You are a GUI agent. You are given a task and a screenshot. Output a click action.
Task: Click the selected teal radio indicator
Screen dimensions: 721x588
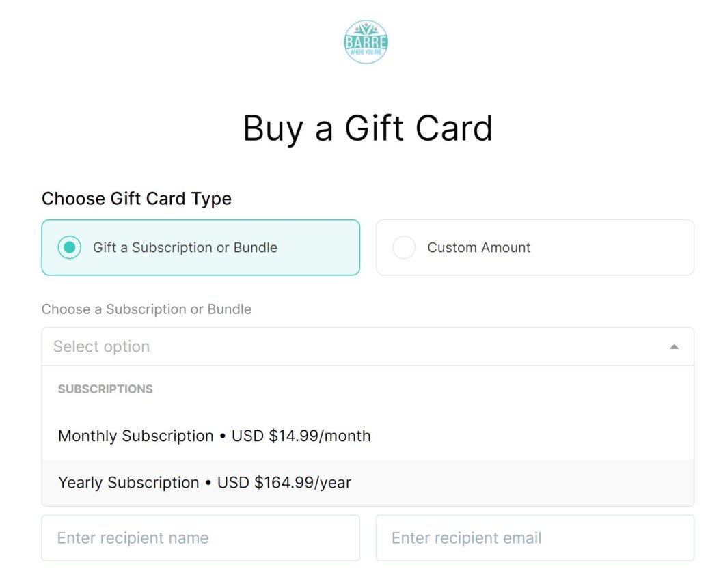[69, 247]
